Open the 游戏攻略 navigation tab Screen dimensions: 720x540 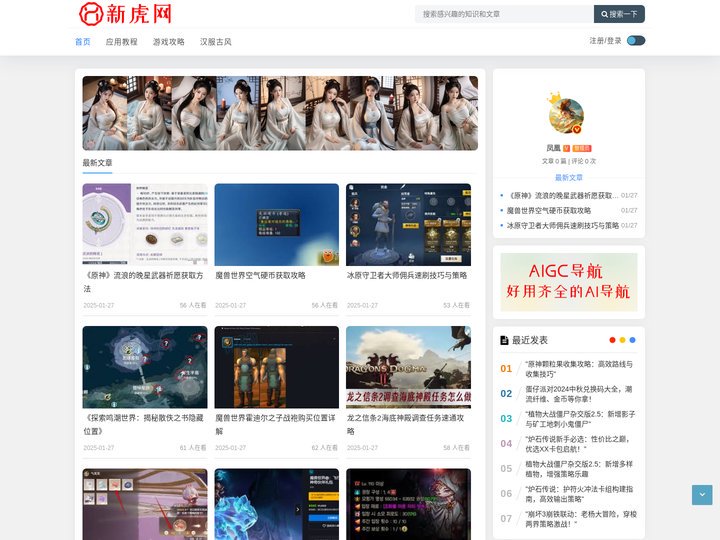(169, 42)
